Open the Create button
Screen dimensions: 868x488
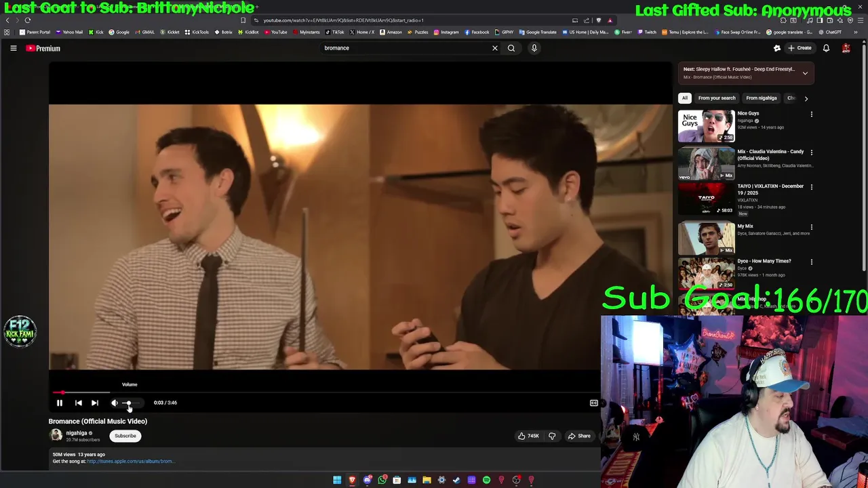click(799, 48)
